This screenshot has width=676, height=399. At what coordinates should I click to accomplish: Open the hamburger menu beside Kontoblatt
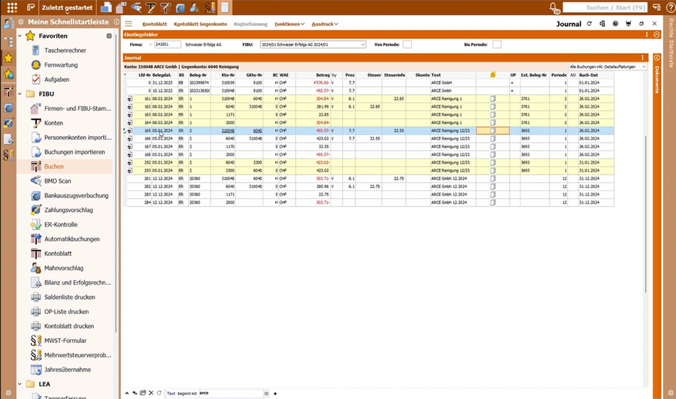coord(128,24)
